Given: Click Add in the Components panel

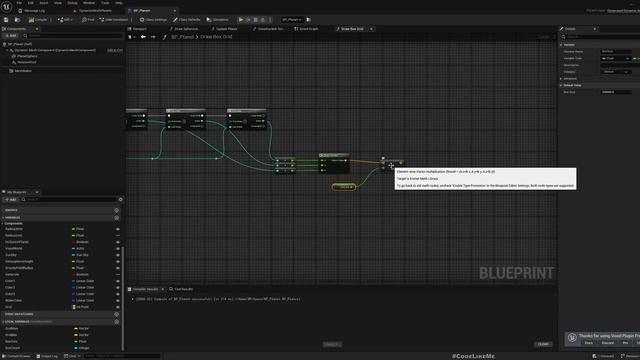Looking at the screenshot, I should tap(11, 36).
